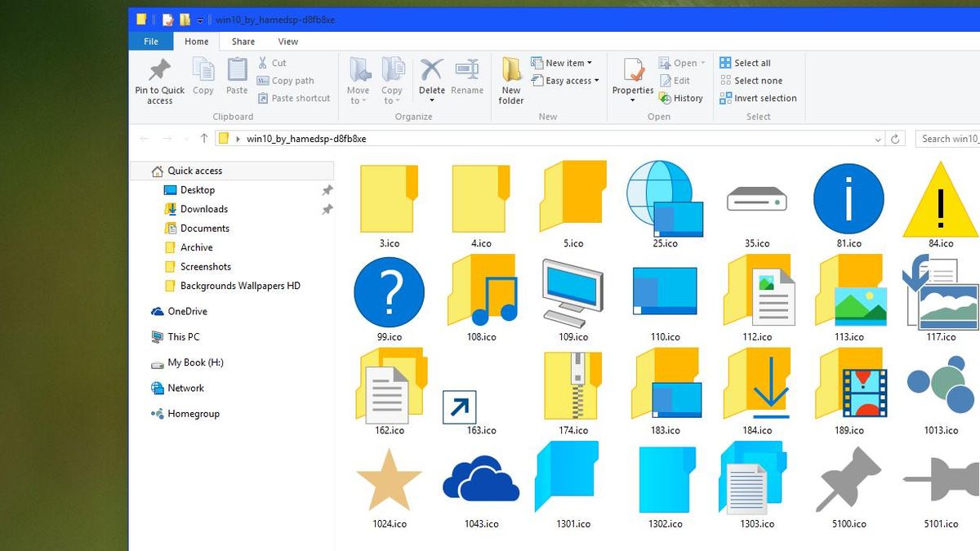Open the Easy access dropdown
Screen dimensions: 980x551
click(566, 81)
